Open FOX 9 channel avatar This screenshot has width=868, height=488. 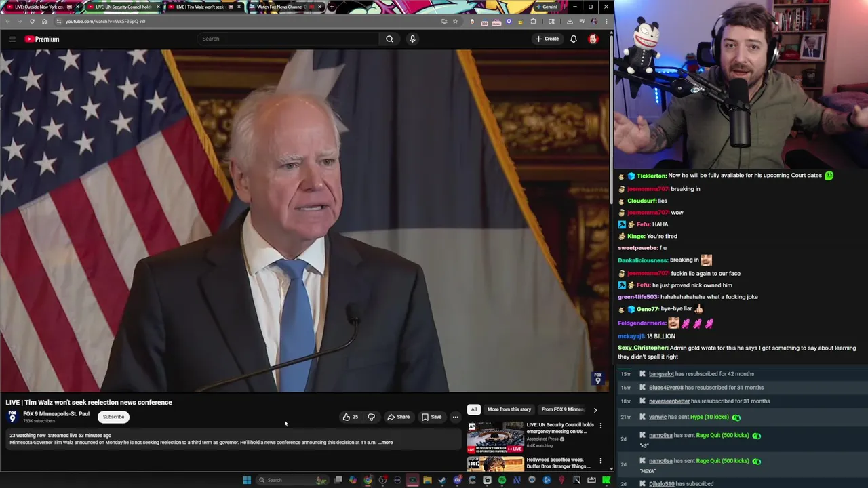[12, 417]
